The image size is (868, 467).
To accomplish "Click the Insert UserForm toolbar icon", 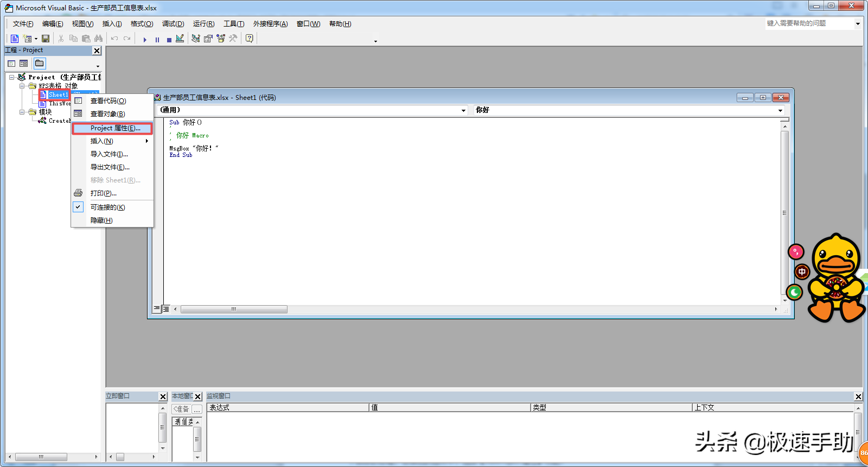I will (x=27, y=39).
